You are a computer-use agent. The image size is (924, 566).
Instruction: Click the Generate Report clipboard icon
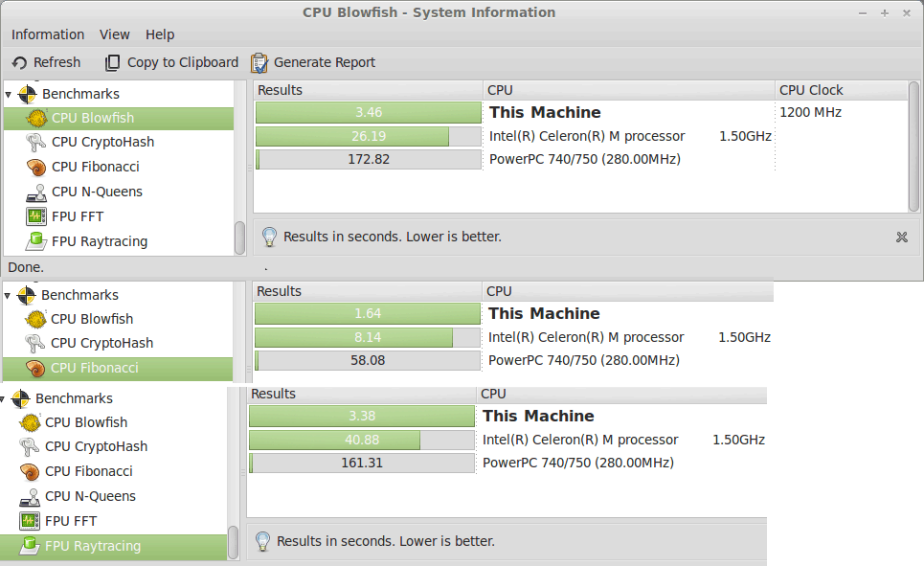pos(259,62)
